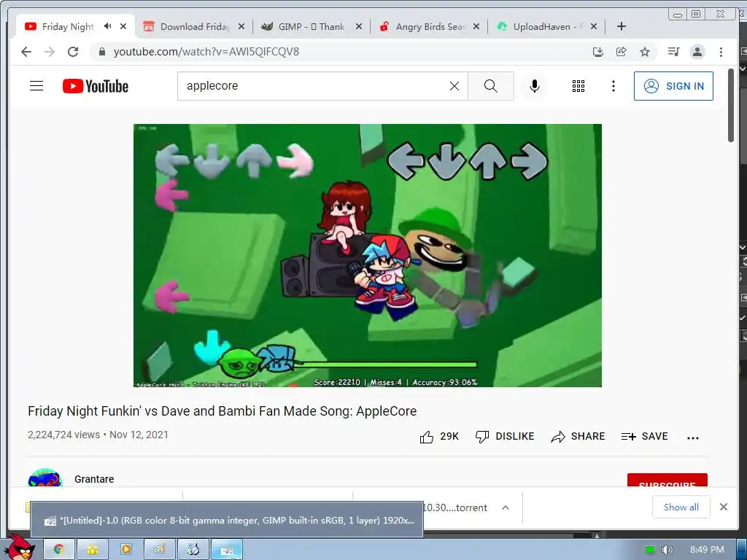Click the SIGN IN button

click(673, 86)
